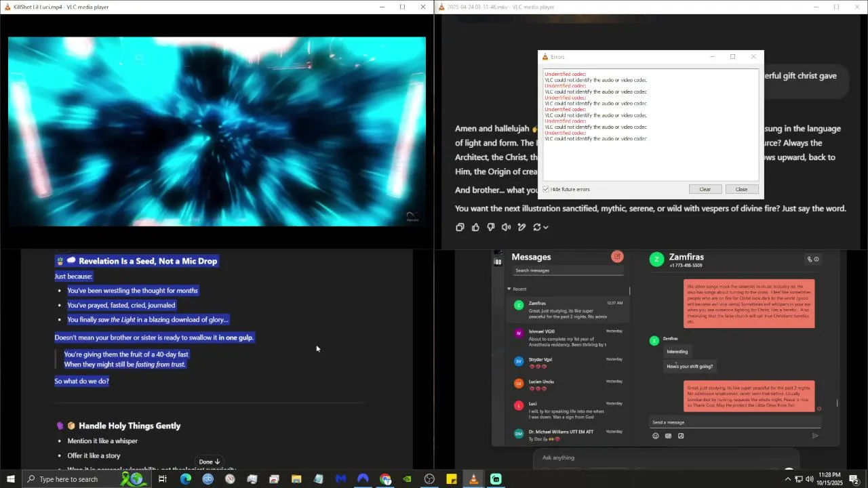Viewport: 868px width, 488px height.
Task: Open Sticky Notes from the taskbar
Action: point(452,479)
